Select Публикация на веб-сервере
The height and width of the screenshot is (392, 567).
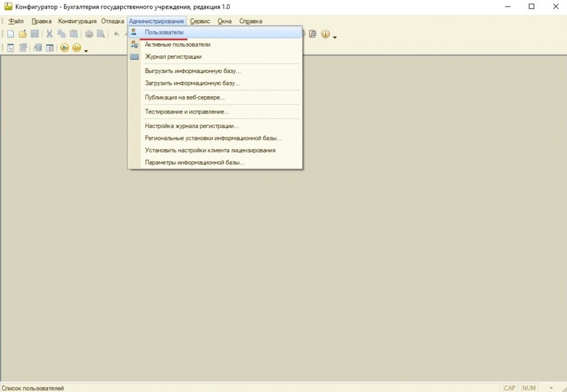215,97
